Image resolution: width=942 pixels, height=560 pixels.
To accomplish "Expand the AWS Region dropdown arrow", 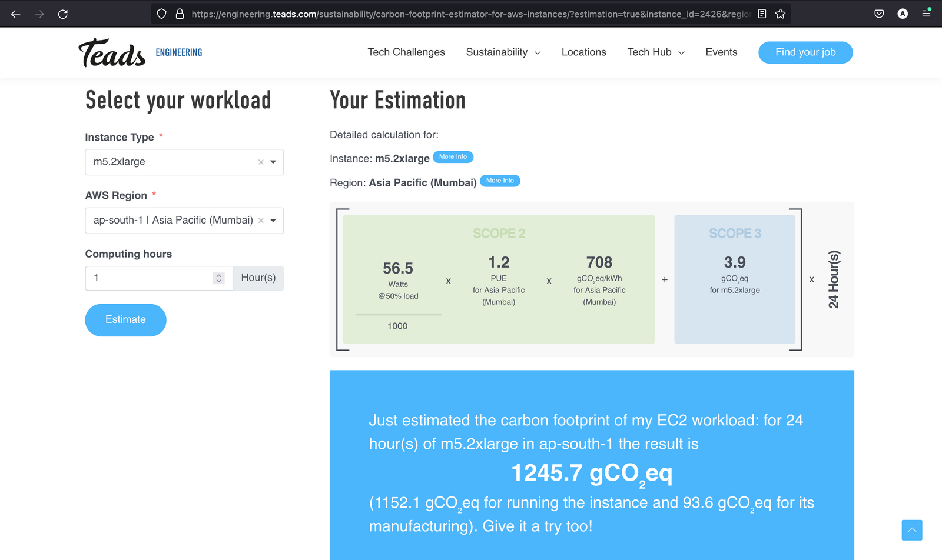I will (x=273, y=221).
